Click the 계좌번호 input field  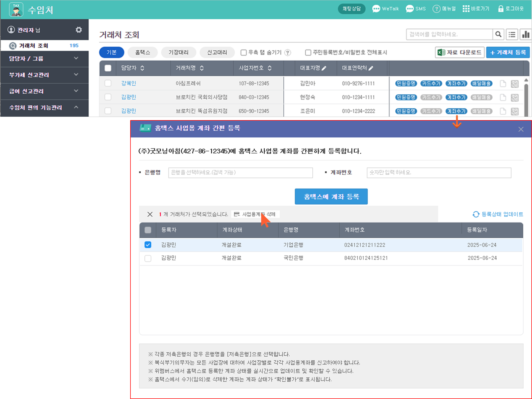(x=439, y=173)
